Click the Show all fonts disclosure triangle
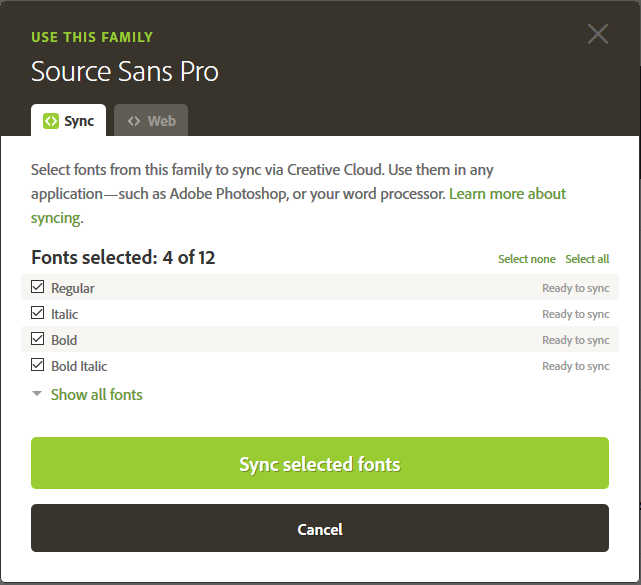This screenshot has height=585, width=641. pos(37,394)
